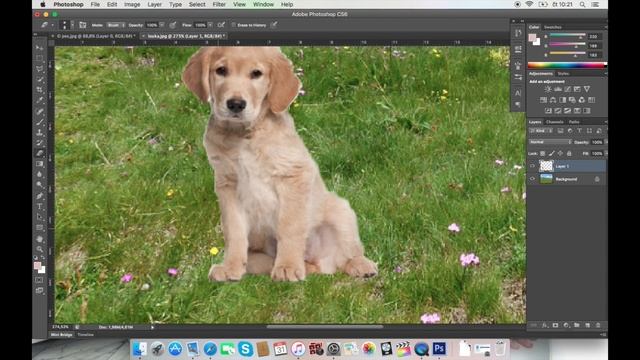Open the layer Fill dropdown
Viewport: 640px width, 360px height.
pos(605,153)
